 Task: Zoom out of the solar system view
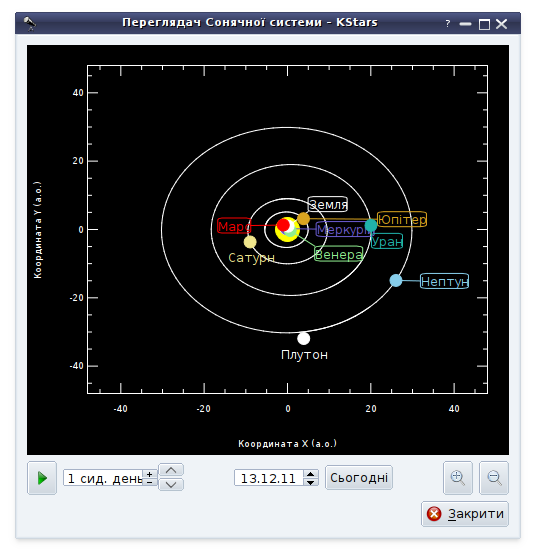494,478
